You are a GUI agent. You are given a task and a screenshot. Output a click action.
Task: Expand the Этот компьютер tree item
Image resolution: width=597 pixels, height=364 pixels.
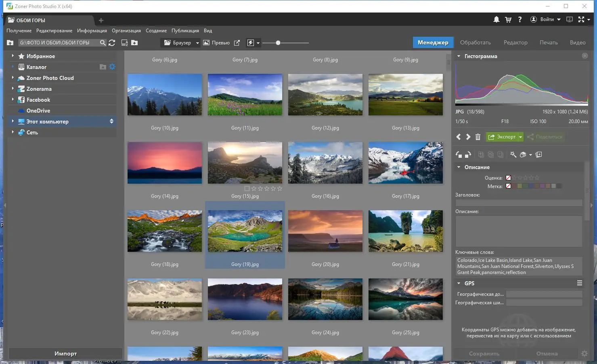13,121
